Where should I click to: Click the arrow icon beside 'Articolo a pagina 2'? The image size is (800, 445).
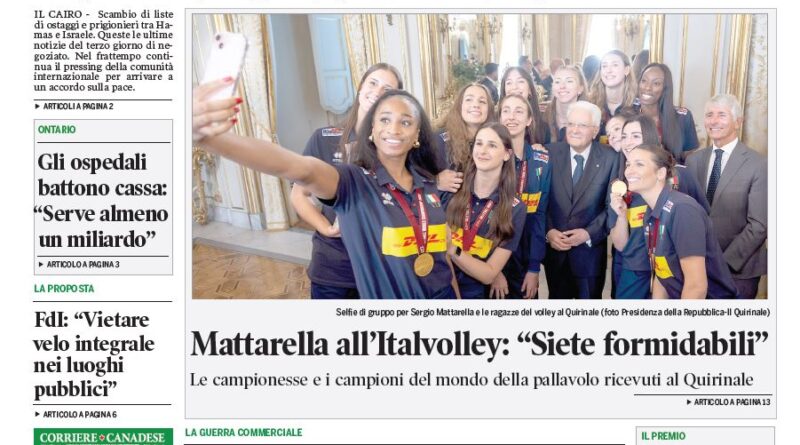(x=37, y=106)
